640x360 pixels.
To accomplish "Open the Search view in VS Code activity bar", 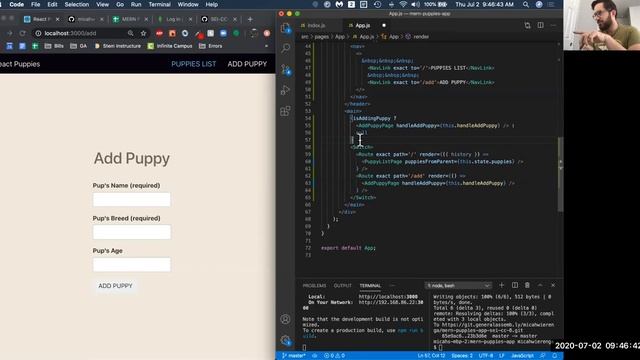I will [x=285, y=48].
